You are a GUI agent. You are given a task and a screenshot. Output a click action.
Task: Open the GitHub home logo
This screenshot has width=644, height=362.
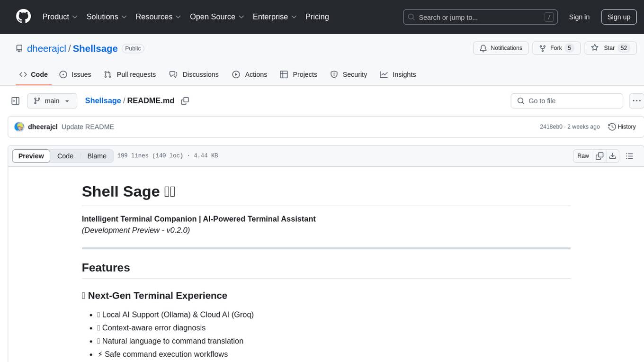(x=23, y=17)
